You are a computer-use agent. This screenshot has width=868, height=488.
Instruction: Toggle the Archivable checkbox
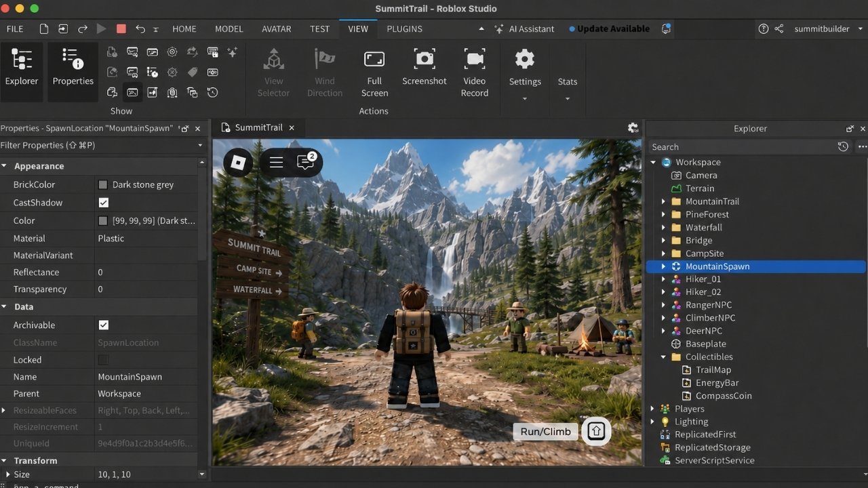(103, 325)
